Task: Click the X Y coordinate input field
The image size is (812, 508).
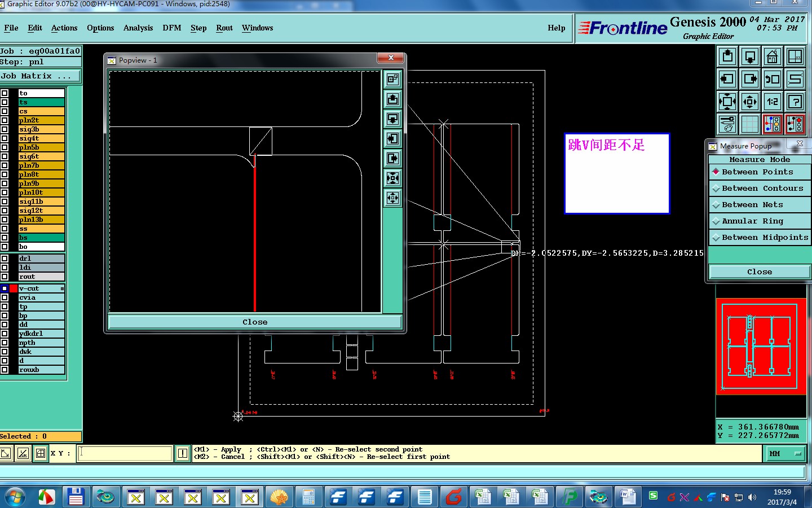Action: pos(125,453)
